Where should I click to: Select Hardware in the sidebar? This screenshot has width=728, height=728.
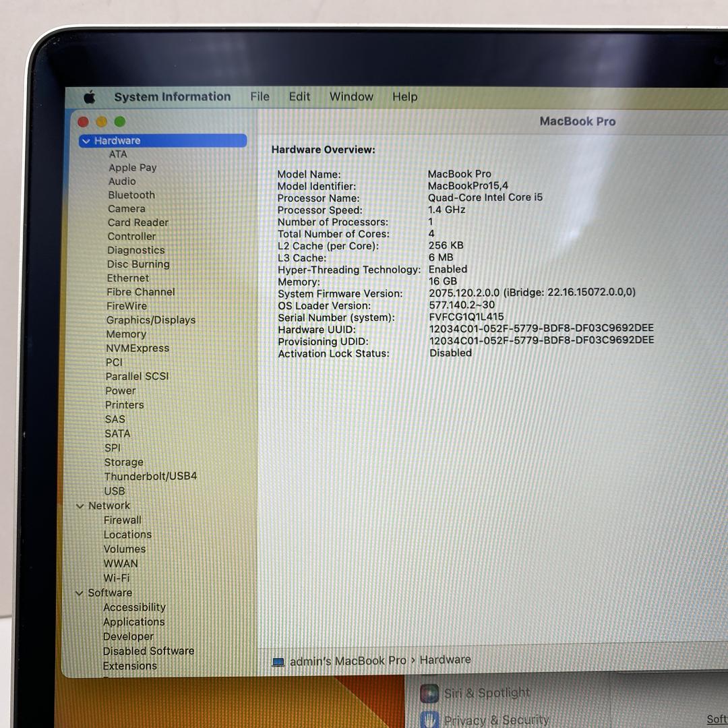click(163, 141)
